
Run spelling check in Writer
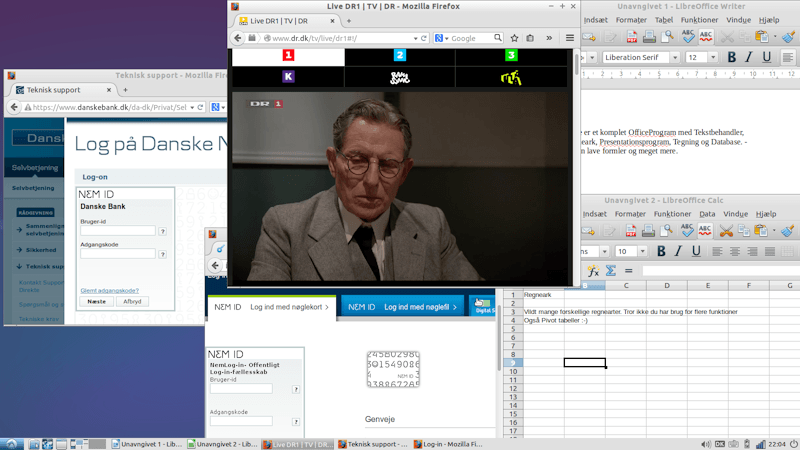click(688, 37)
